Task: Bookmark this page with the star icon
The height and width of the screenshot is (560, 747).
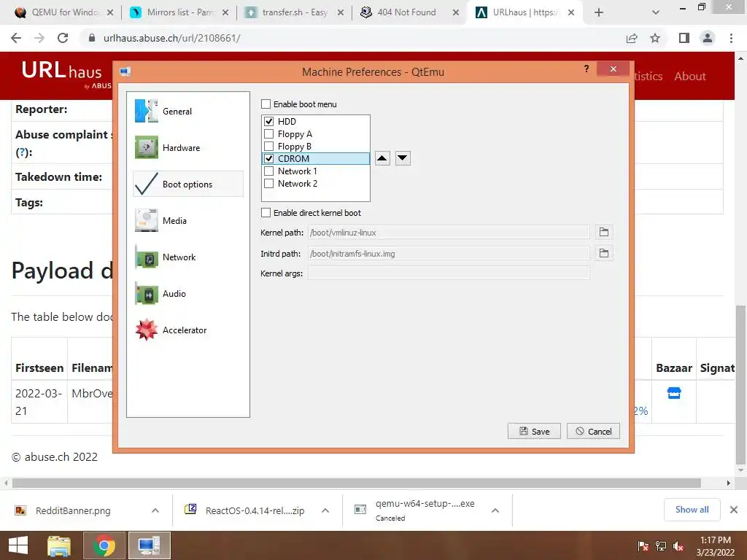Action: click(x=655, y=38)
